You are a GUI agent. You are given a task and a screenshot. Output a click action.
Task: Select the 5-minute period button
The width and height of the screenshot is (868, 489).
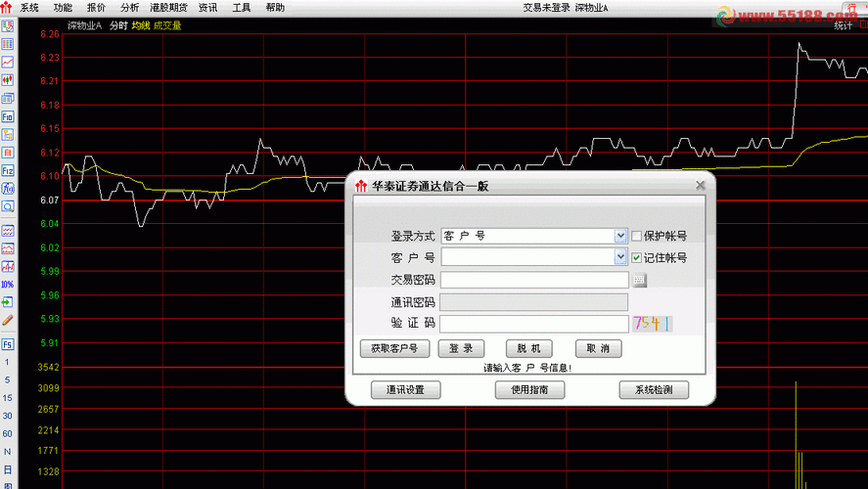point(7,380)
